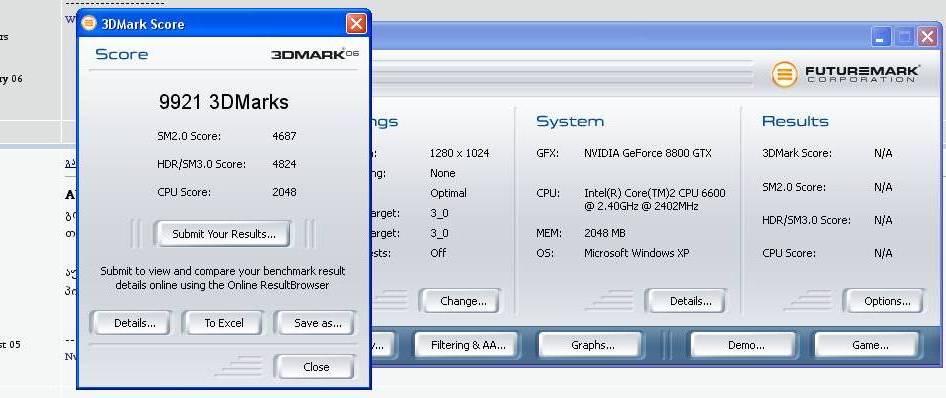This screenshot has width=946, height=398.
Task: Close the main 3DMark window with X
Action: 927,37
